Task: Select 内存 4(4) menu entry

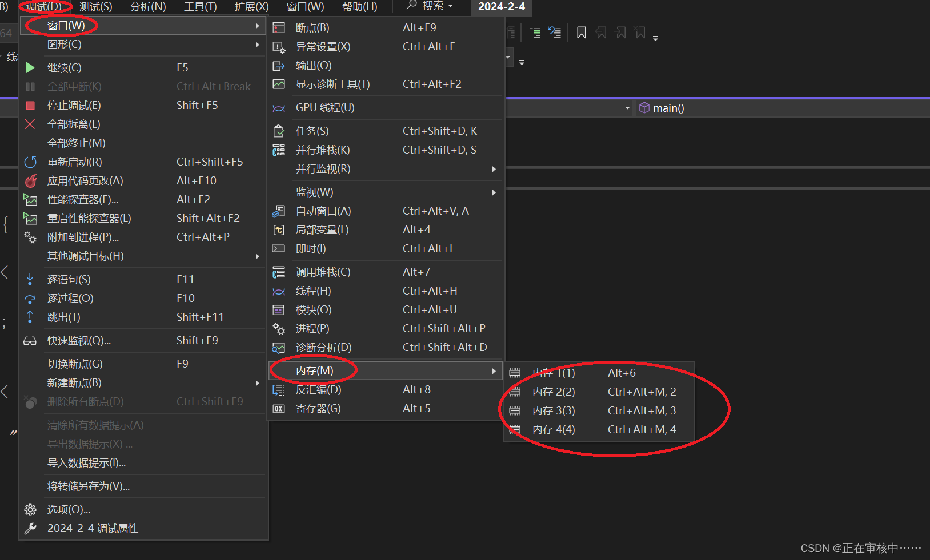Action: (599, 429)
